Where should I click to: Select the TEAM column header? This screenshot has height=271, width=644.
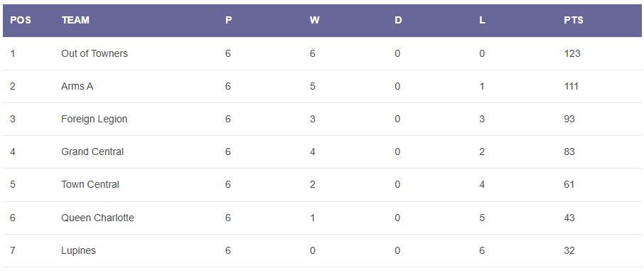pyautogui.click(x=75, y=20)
